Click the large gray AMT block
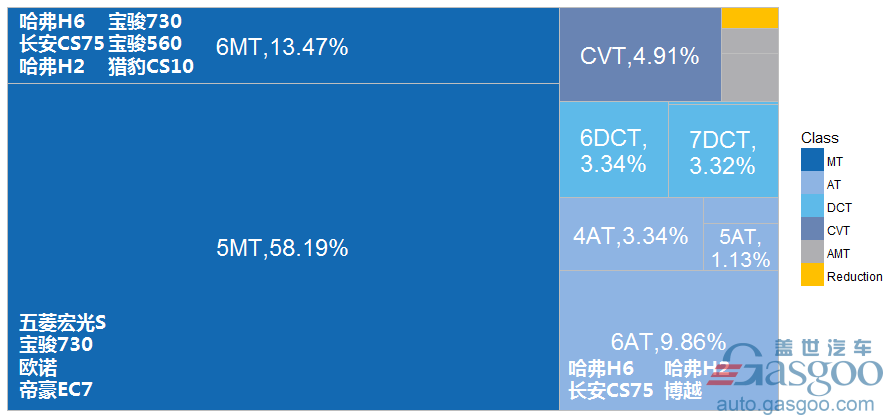Viewport: 885px width, 417px height. click(x=750, y=78)
